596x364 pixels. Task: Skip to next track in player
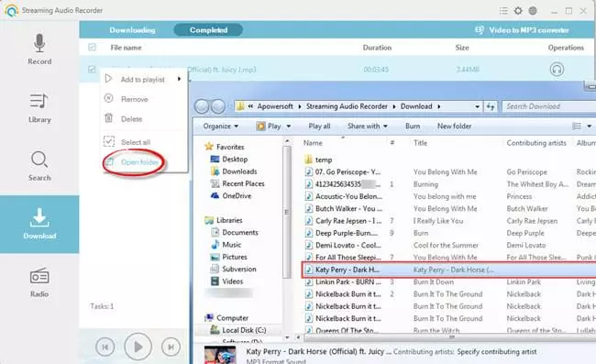pos(171,347)
